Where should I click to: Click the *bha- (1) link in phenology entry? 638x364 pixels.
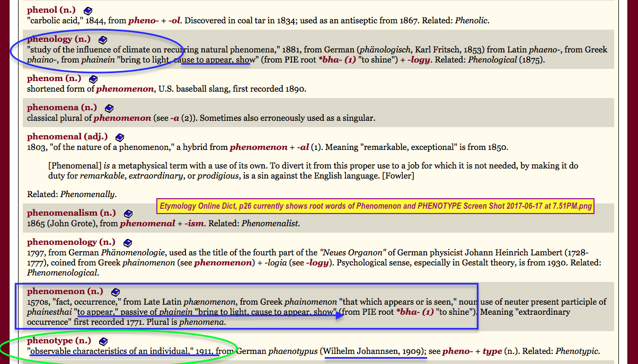(x=336, y=59)
